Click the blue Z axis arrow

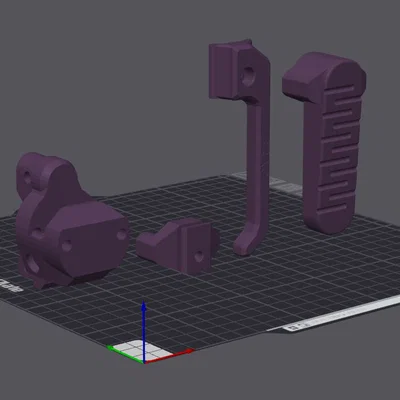click(144, 331)
